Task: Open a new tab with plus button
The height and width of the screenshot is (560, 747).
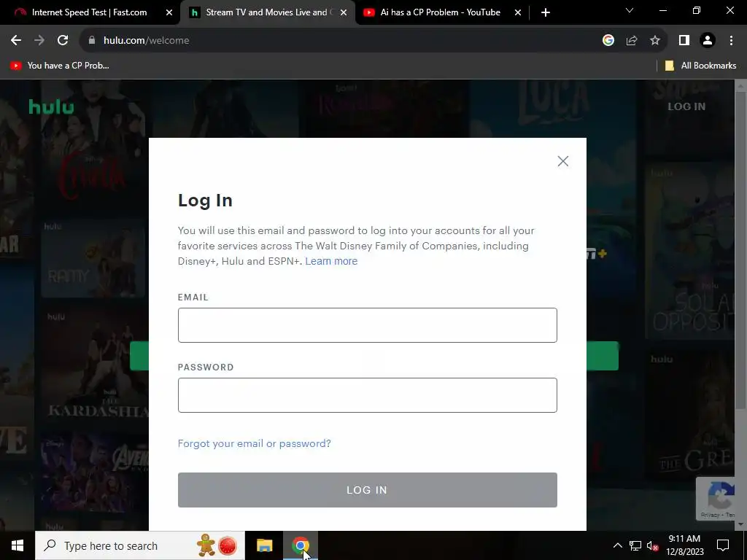Action: 546,13
